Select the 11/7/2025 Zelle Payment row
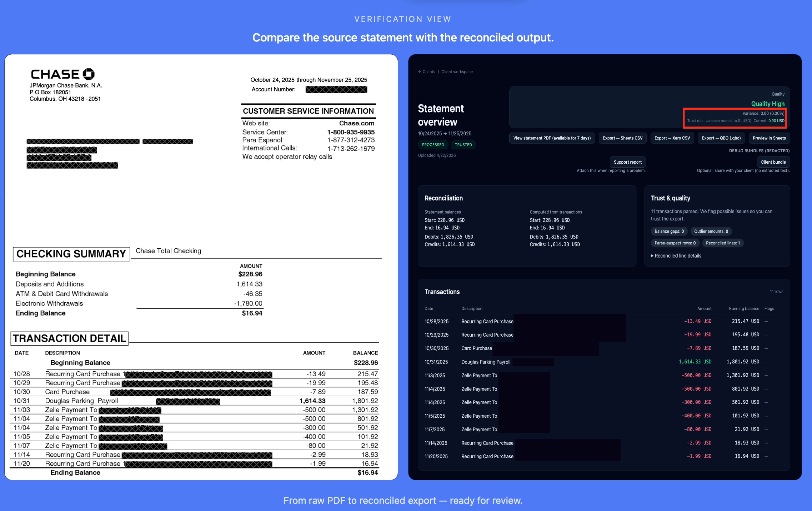Viewport: 812px width, 511px height. [603, 429]
